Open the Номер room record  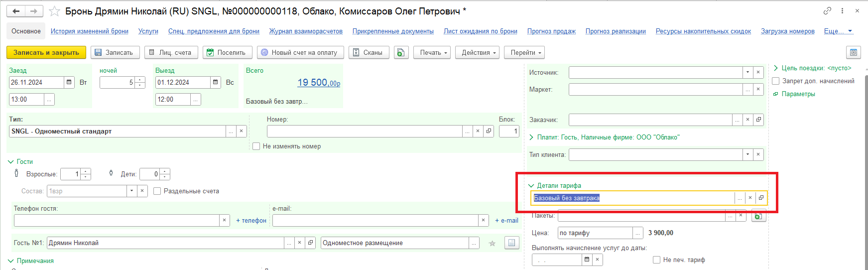click(x=489, y=131)
